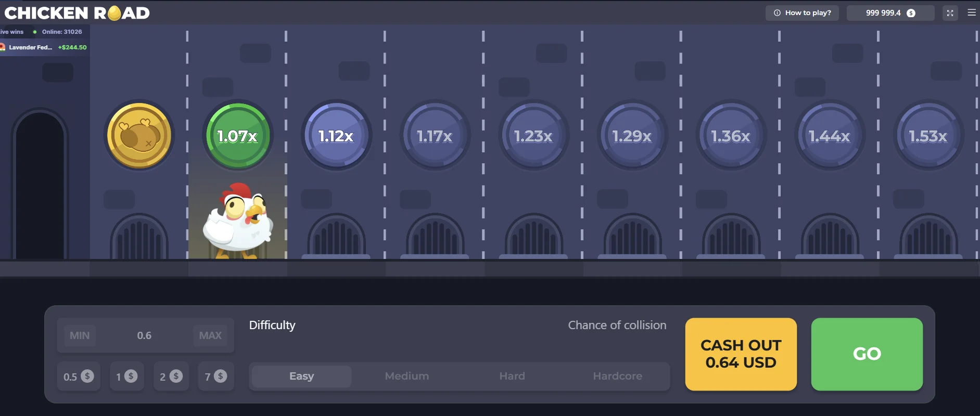Click the 1.36x multiplier coin
This screenshot has height=416, width=980.
731,135
